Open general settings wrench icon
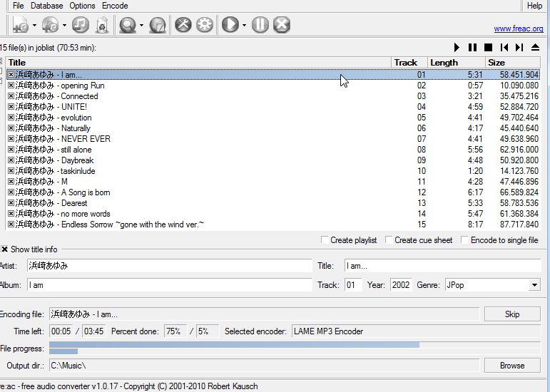The width and height of the screenshot is (550, 392). pyautogui.click(x=183, y=25)
